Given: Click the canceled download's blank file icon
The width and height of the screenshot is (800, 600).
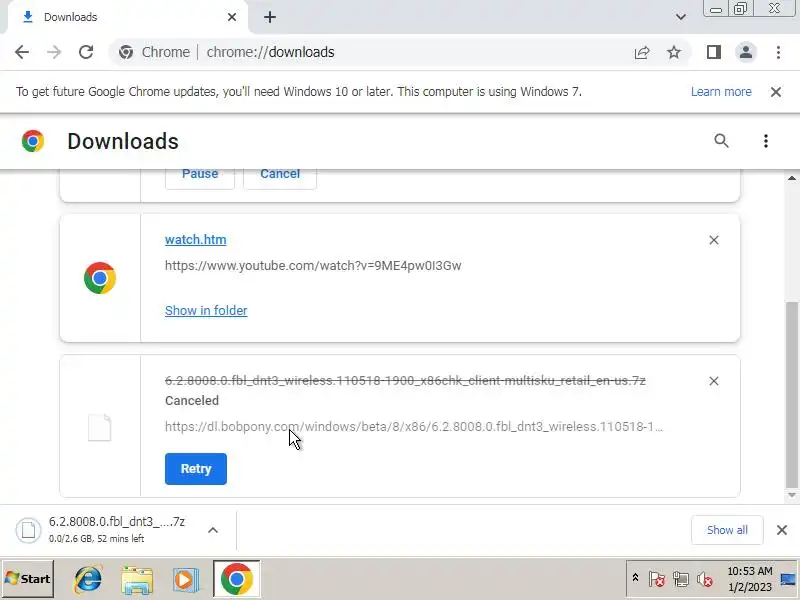Looking at the screenshot, I should (x=99, y=427).
